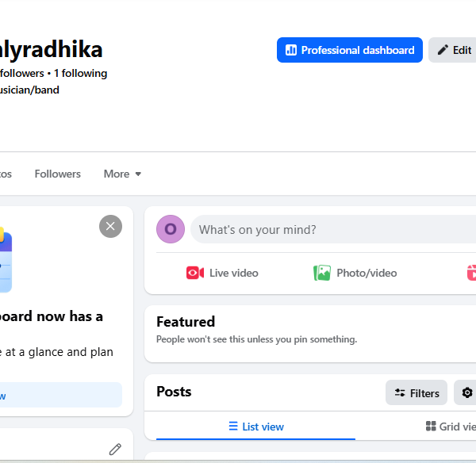Screen dimensions: 476x463
Task: Click the page name heading ending 'lyradhika'
Action: 51,50
